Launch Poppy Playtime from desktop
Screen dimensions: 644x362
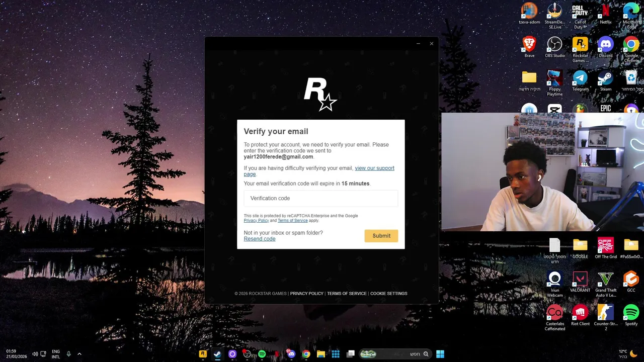555,83
